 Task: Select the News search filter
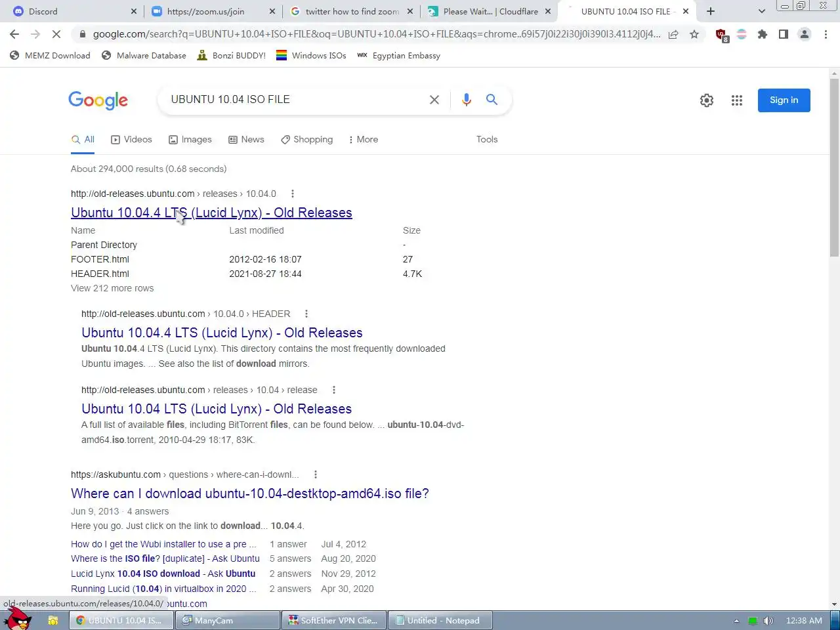pos(246,139)
